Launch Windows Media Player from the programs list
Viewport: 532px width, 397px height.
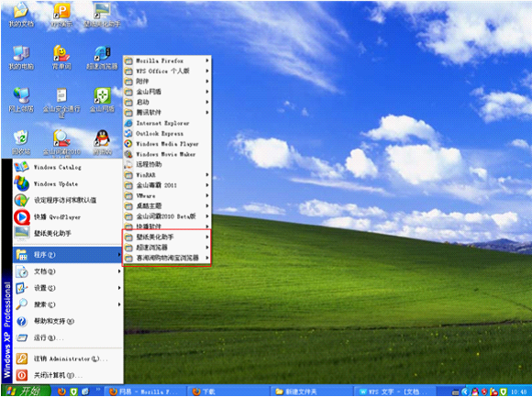[x=167, y=144]
